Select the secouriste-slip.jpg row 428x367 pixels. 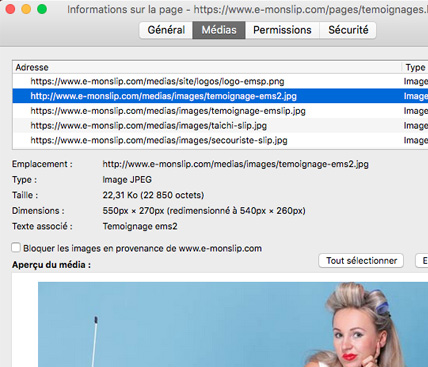click(220, 140)
